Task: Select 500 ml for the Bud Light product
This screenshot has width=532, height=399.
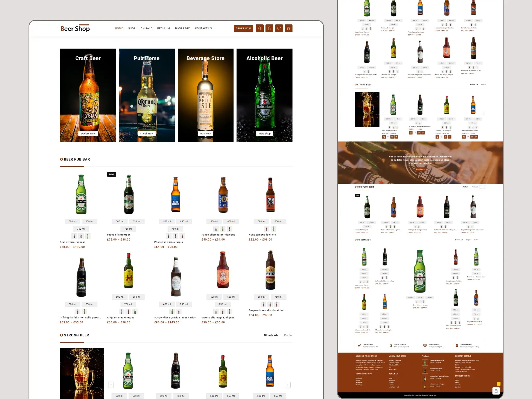Action: [x=167, y=221]
